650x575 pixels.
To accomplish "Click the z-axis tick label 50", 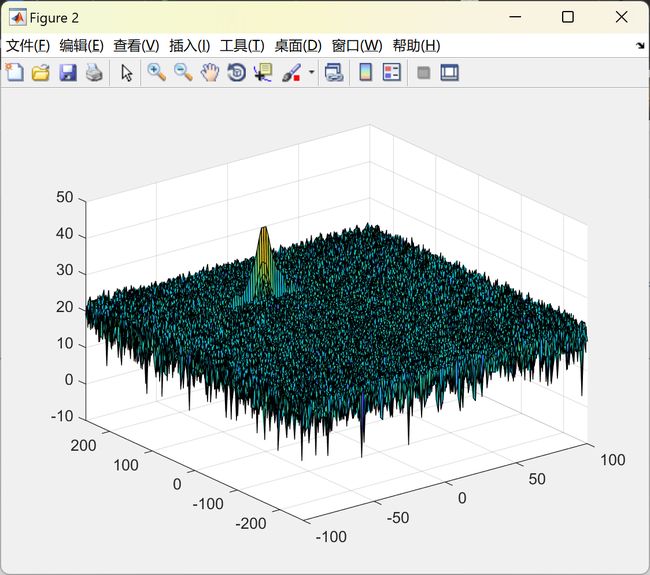I will (x=65, y=197).
